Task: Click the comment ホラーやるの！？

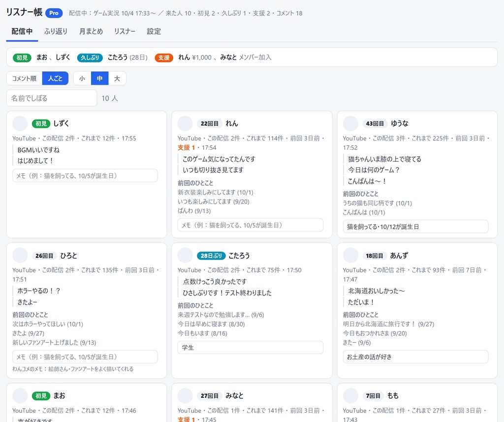Action: [38, 291]
